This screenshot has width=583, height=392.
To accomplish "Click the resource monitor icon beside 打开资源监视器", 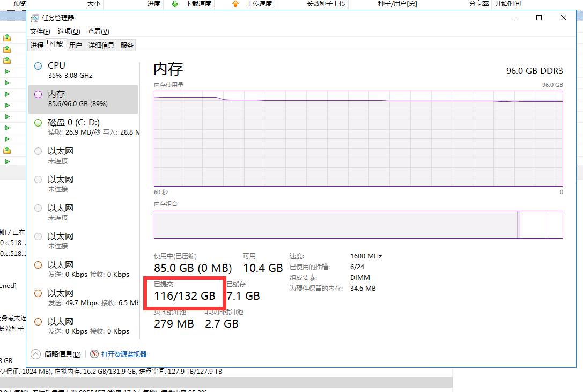I will click(x=94, y=354).
